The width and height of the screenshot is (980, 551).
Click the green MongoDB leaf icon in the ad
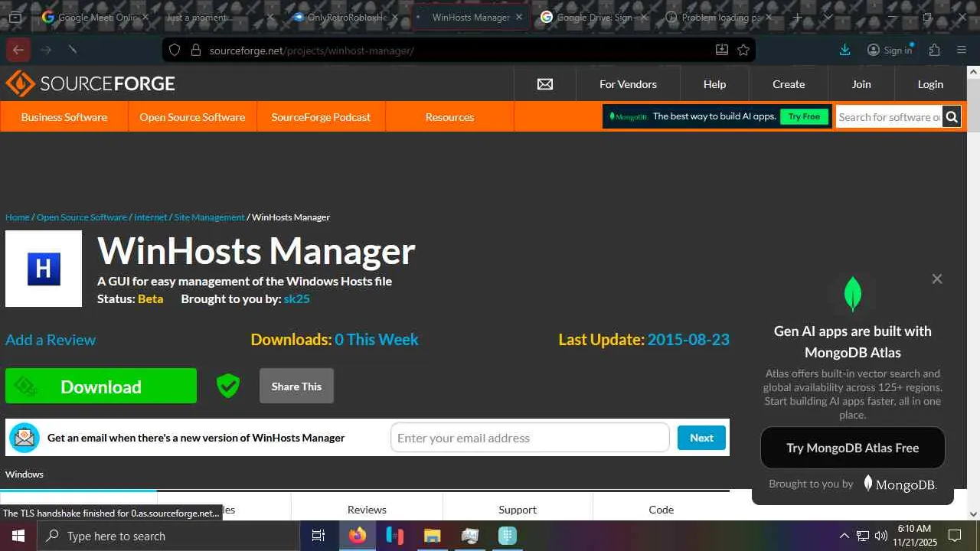click(x=853, y=294)
